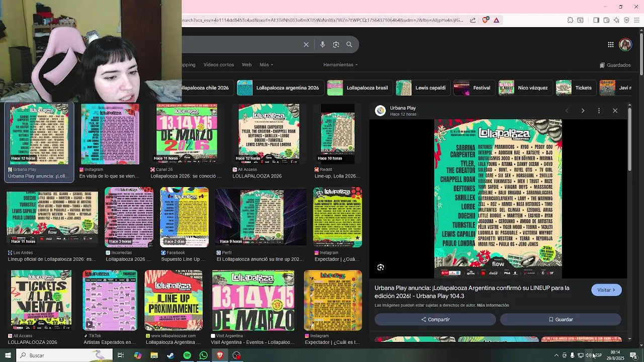Click the Google search input field
The height and width of the screenshot is (362, 644).
(x=242, y=44)
